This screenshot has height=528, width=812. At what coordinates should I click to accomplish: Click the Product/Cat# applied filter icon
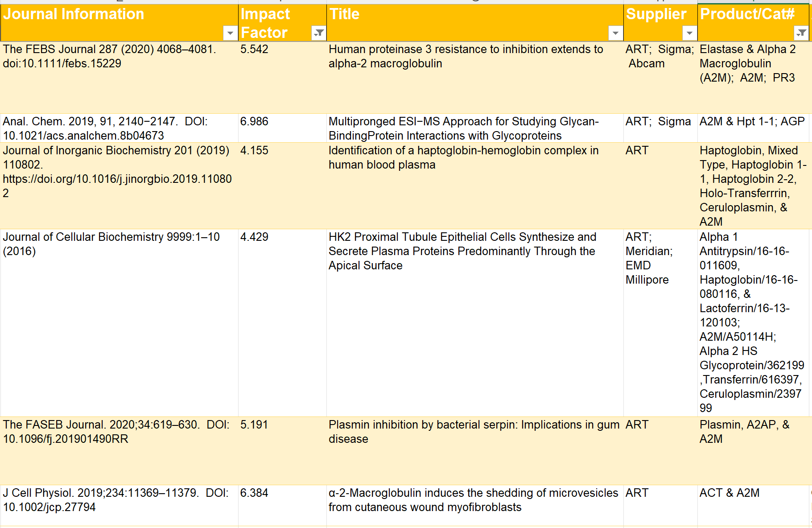pyautogui.click(x=801, y=33)
